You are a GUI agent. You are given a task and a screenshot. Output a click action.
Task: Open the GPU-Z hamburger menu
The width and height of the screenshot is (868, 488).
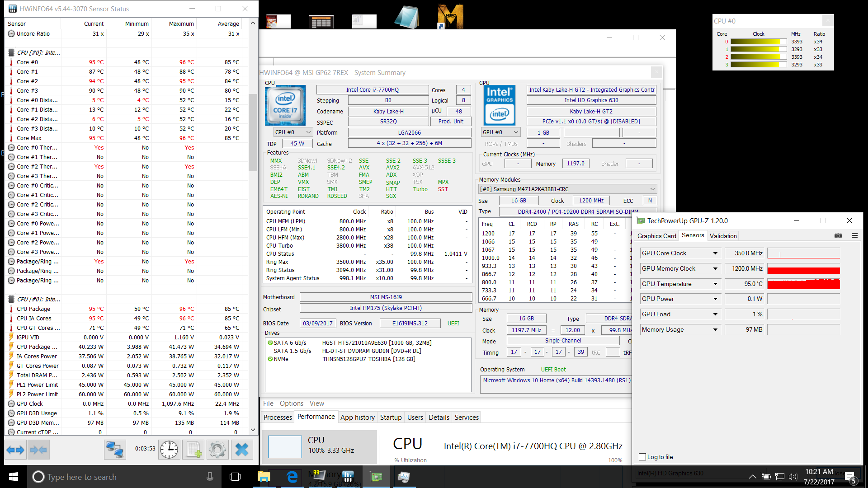[854, 235]
